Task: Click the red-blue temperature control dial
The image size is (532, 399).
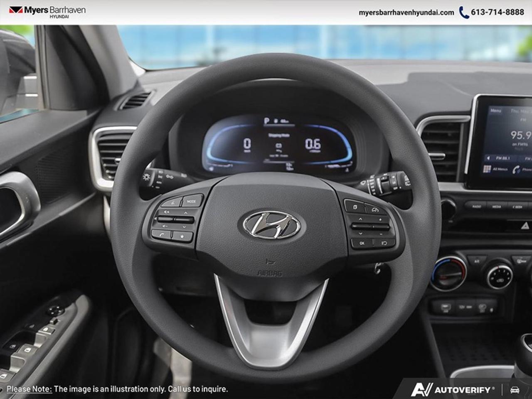Action: click(449, 273)
